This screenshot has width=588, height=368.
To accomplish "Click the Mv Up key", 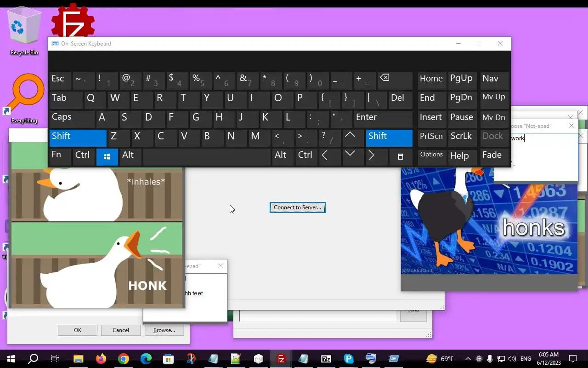I will pos(494,99).
